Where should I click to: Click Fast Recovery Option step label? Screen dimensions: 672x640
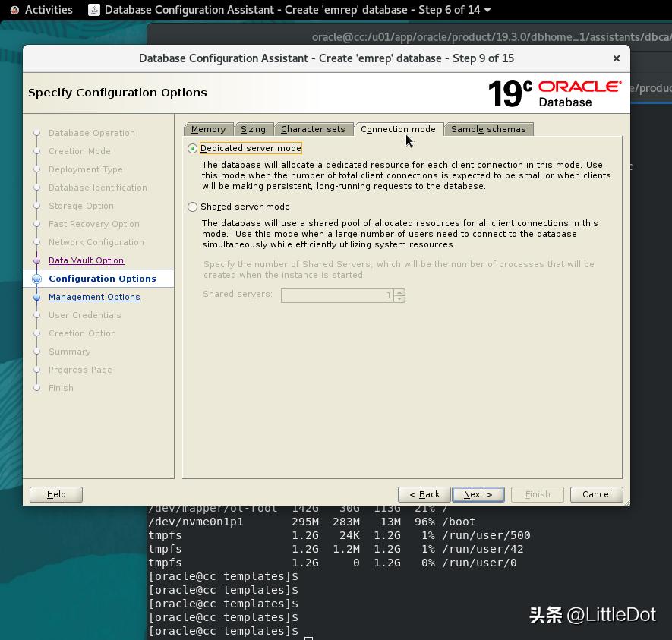coord(94,224)
